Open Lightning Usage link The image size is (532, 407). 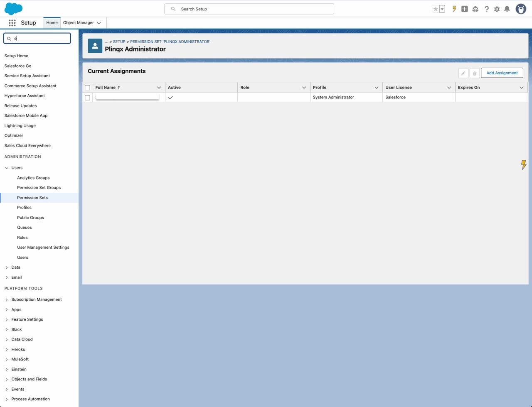pos(20,126)
